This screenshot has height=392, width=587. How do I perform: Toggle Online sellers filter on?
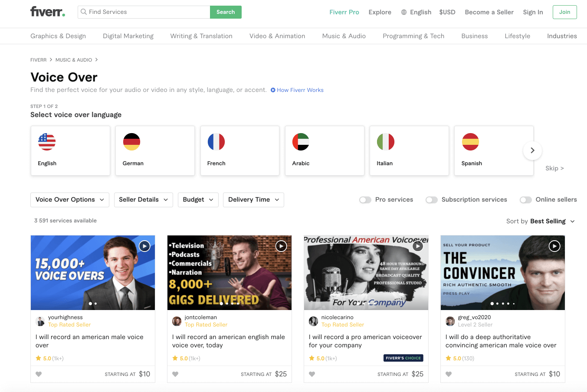click(x=526, y=200)
